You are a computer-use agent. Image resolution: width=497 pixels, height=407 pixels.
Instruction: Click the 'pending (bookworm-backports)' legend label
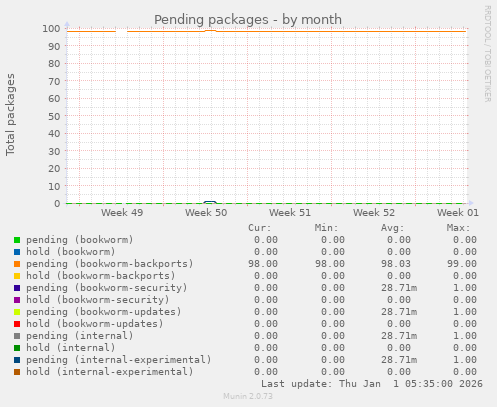tap(110, 264)
